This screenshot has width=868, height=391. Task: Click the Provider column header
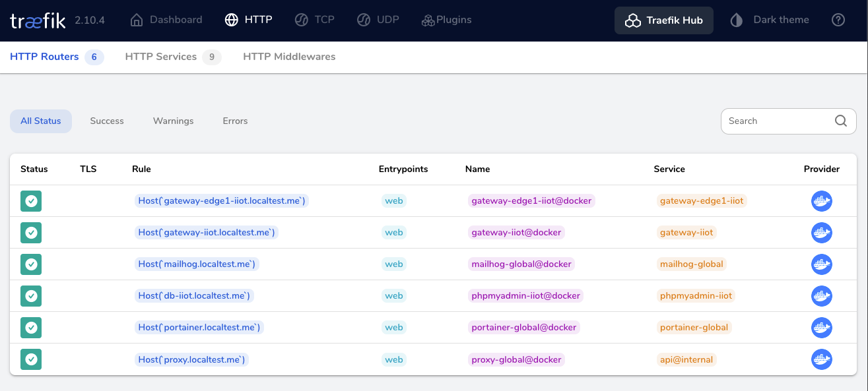click(x=822, y=169)
